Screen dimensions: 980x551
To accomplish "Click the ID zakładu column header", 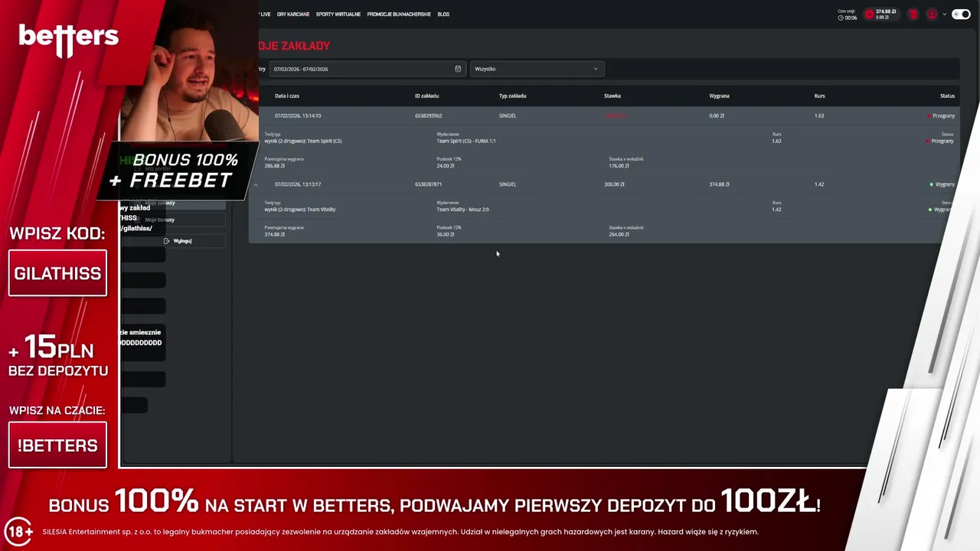I will tap(427, 96).
